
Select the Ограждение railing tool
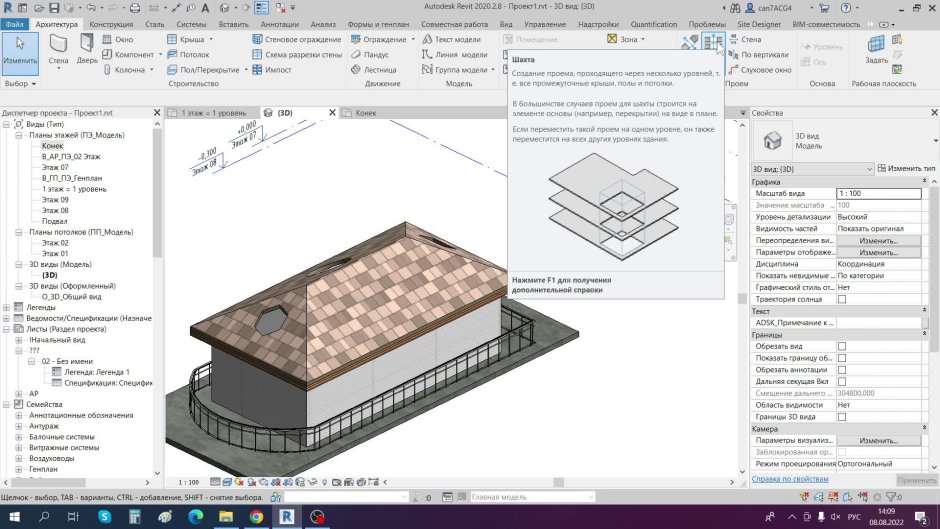(x=382, y=39)
